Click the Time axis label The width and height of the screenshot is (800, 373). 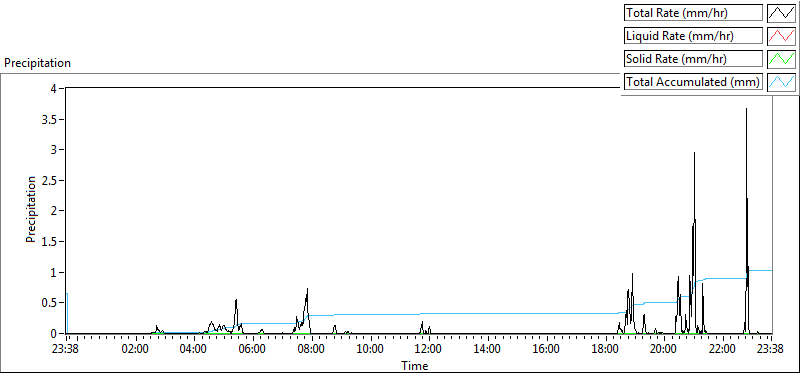coord(414,365)
